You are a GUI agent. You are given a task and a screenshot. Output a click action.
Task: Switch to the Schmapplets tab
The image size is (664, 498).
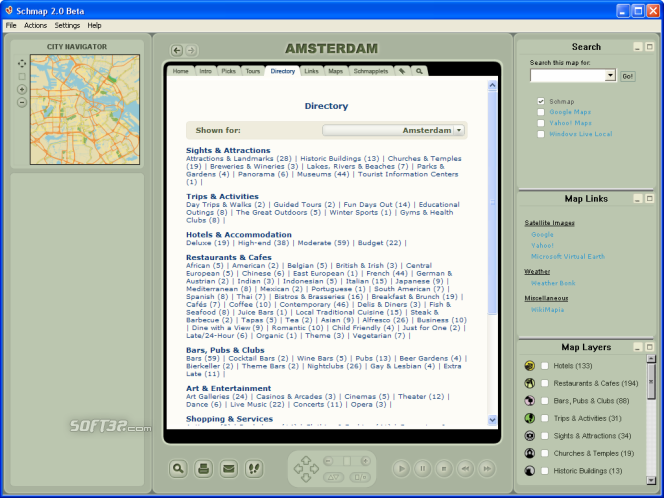click(x=371, y=71)
